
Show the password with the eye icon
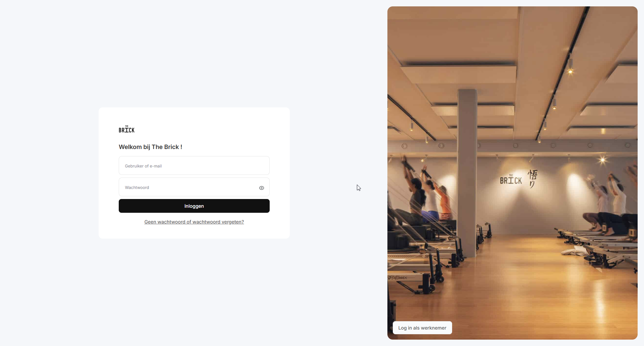click(x=262, y=188)
